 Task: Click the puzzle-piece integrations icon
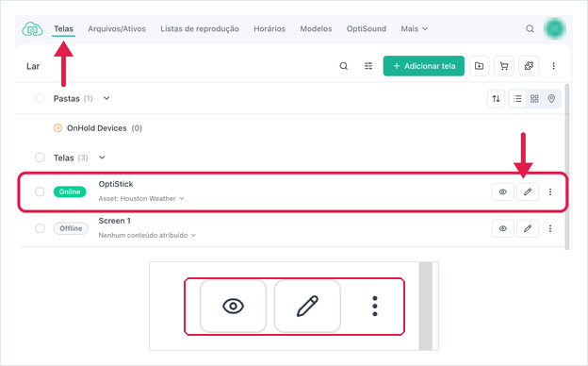pyautogui.click(x=529, y=66)
